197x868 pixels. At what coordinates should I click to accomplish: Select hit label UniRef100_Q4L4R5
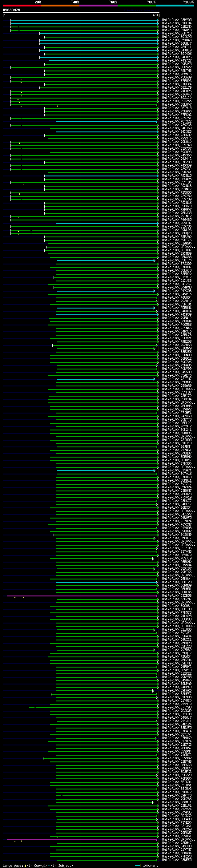[177, 616]
